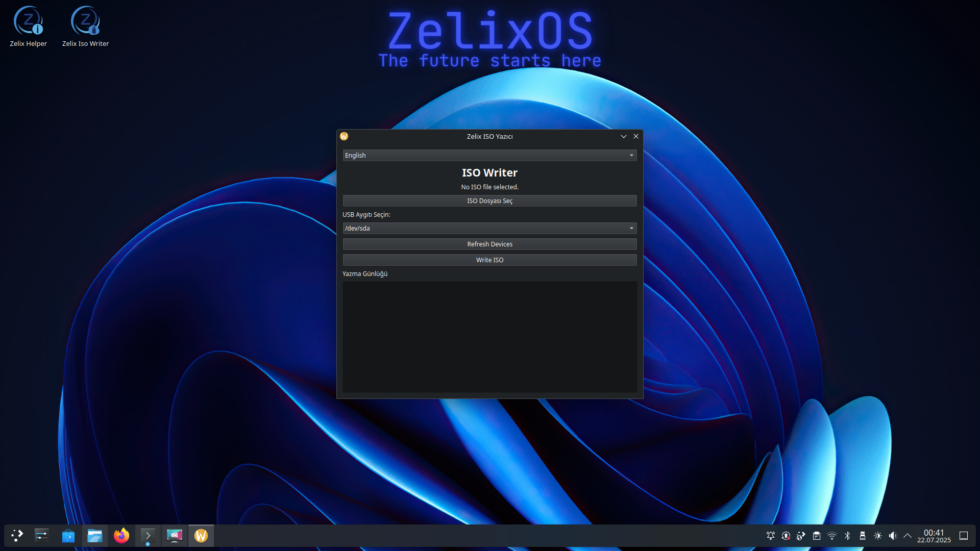Click the ISO Dosyası Seç button
980x551 pixels.
coord(489,201)
